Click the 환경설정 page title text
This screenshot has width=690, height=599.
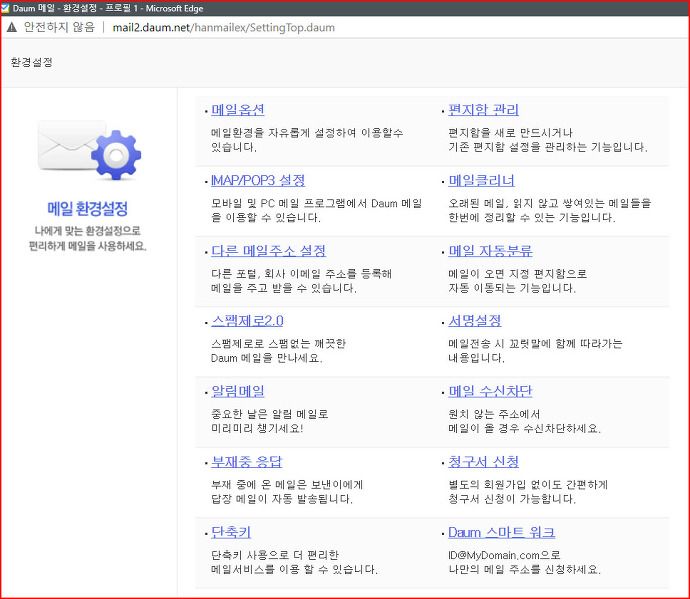(x=31, y=62)
